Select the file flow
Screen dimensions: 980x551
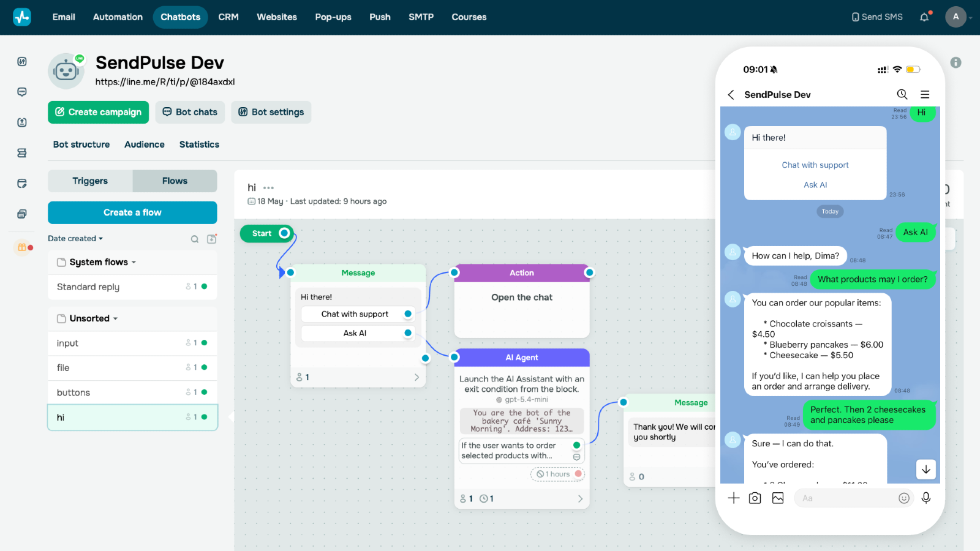[132, 368]
